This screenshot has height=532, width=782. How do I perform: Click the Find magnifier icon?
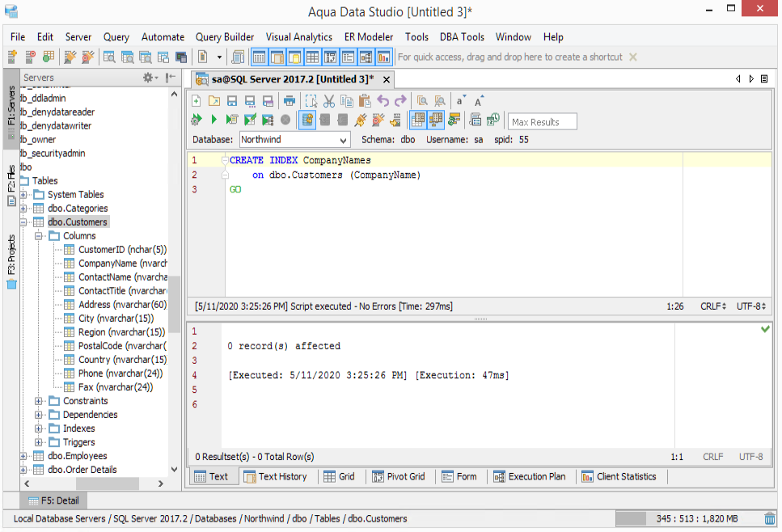422,101
